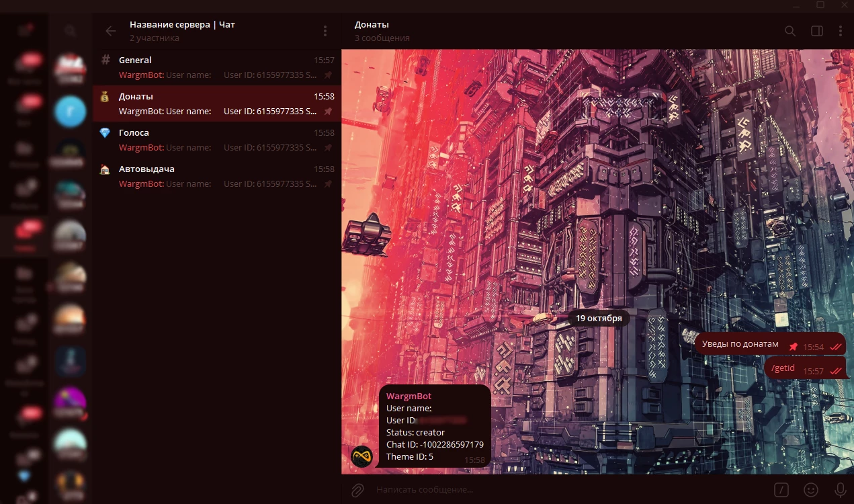Toggle the right info side panel

817,31
